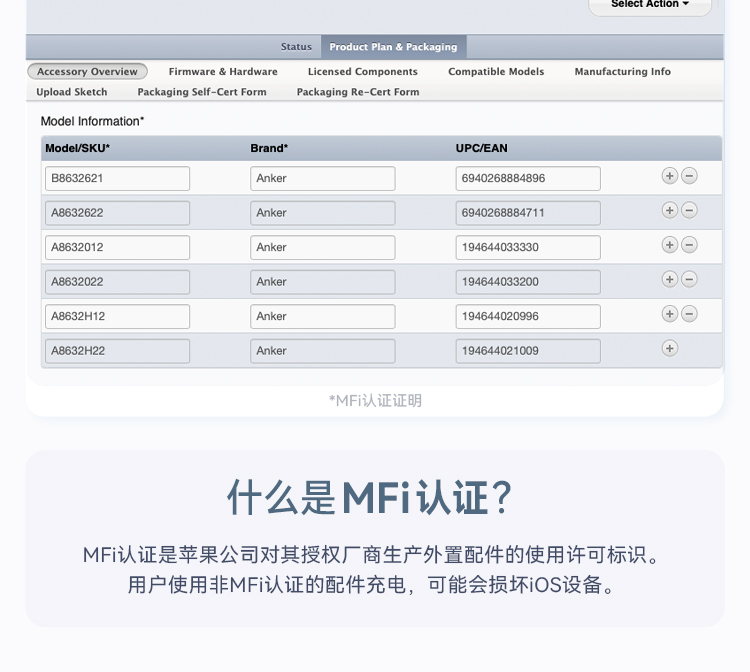This screenshot has height=672, width=750.
Task: Click the Brand field in A8632022 row
Action: pos(323,282)
